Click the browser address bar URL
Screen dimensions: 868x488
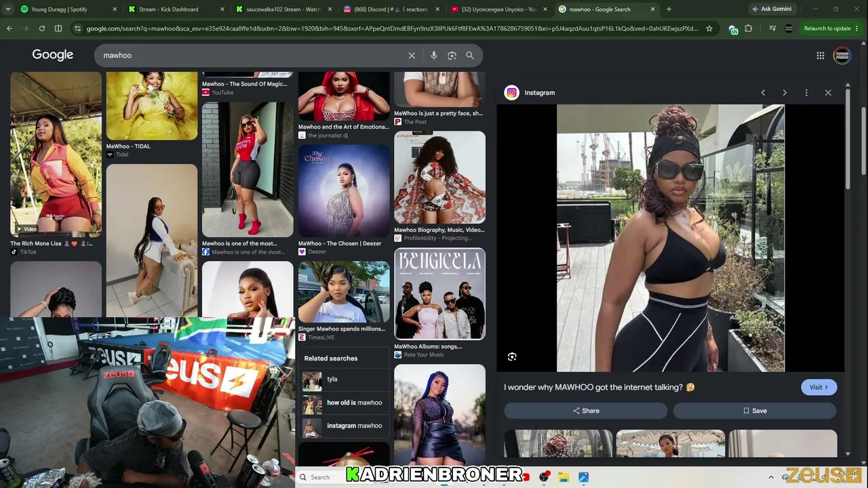pyautogui.click(x=392, y=28)
